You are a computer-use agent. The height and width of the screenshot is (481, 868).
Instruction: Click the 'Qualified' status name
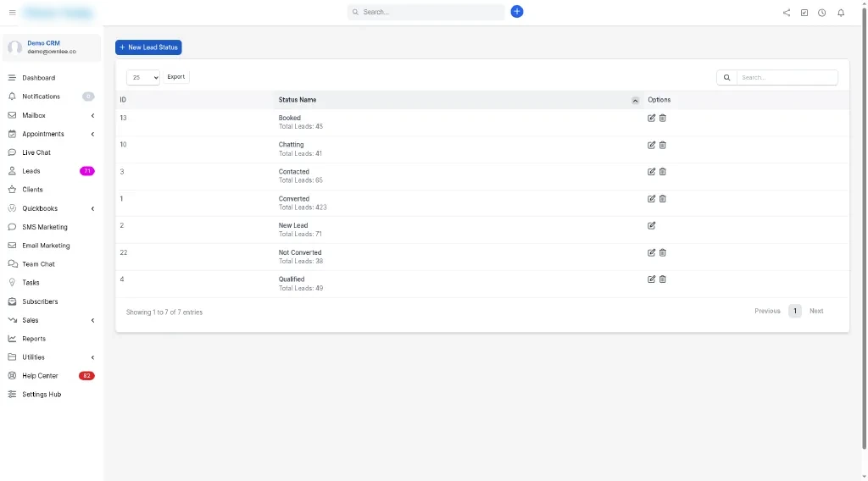point(292,279)
